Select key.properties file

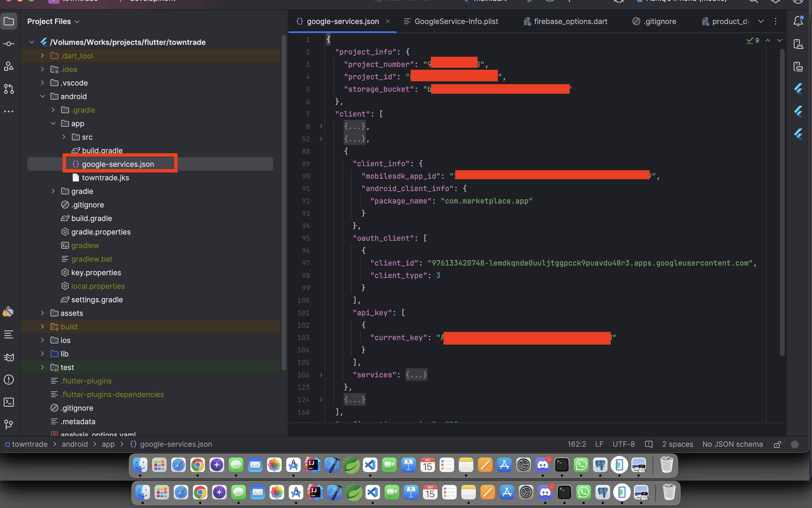(x=96, y=272)
